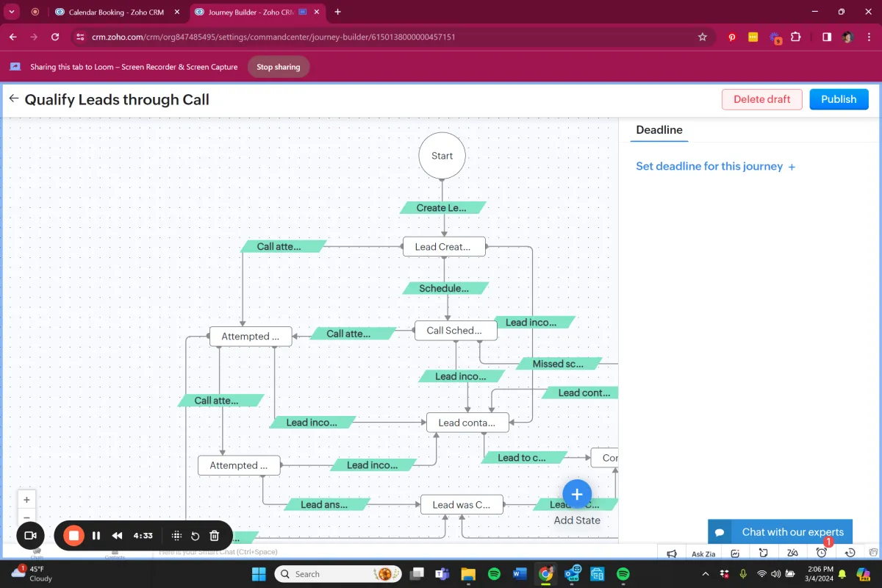Select the Deadline tab
The width and height of the screenshot is (882, 588).
[x=659, y=130]
